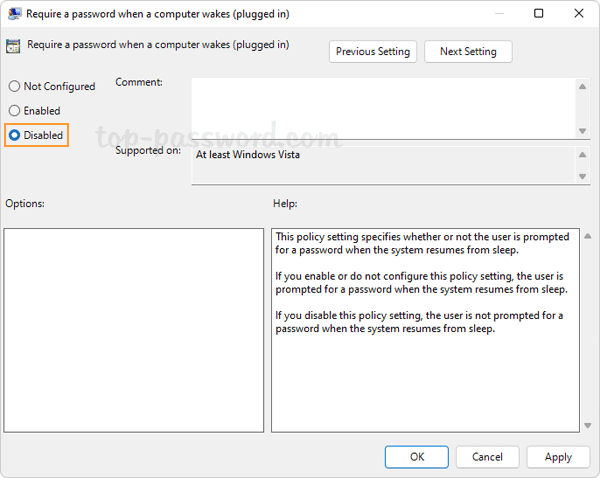The height and width of the screenshot is (478, 600).
Task: Minimize the policy setting window
Action: point(495,14)
